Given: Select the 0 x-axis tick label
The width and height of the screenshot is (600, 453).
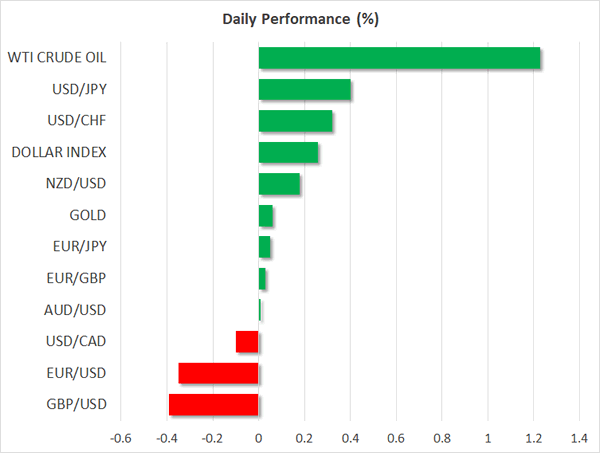Looking at the screenshot, I should pos(259,438).
